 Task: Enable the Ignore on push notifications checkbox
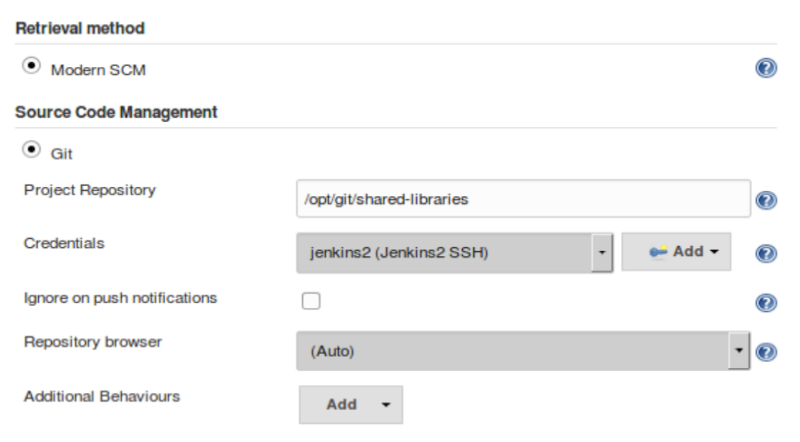(311, 301)
